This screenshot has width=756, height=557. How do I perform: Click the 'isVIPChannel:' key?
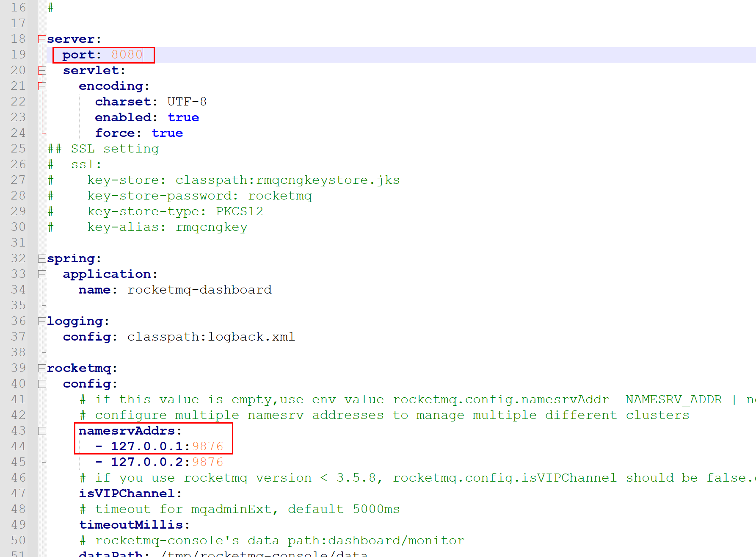130,493
